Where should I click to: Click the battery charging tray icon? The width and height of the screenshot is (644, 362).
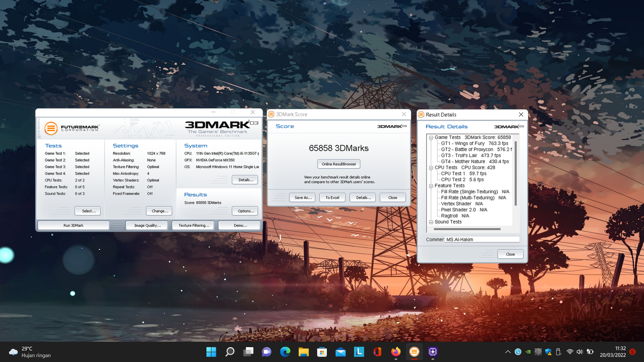point(590,352)
